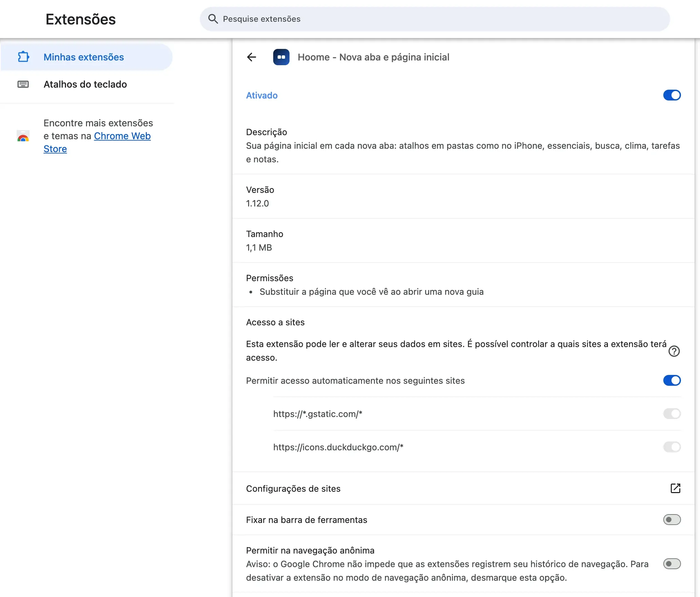The width and height of the screenshot is (700, 597).
Task: Click the Hoome extension logo icon
Action: coord(281,57)
